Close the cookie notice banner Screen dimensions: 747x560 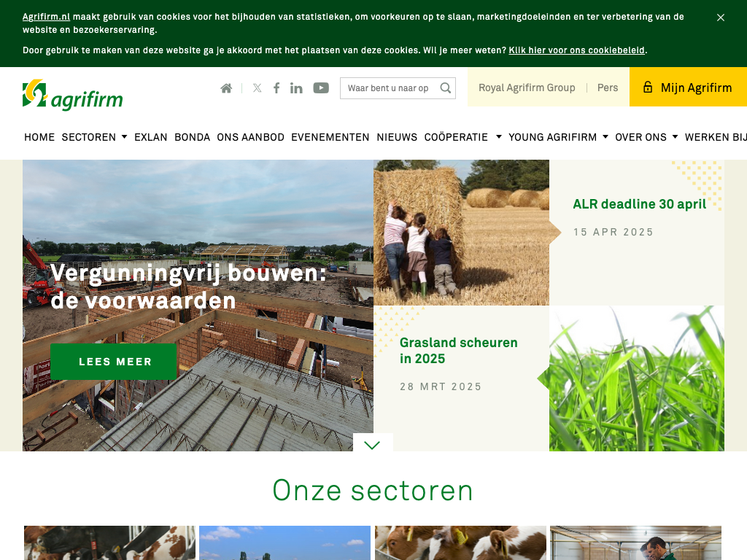click(720, 17)
